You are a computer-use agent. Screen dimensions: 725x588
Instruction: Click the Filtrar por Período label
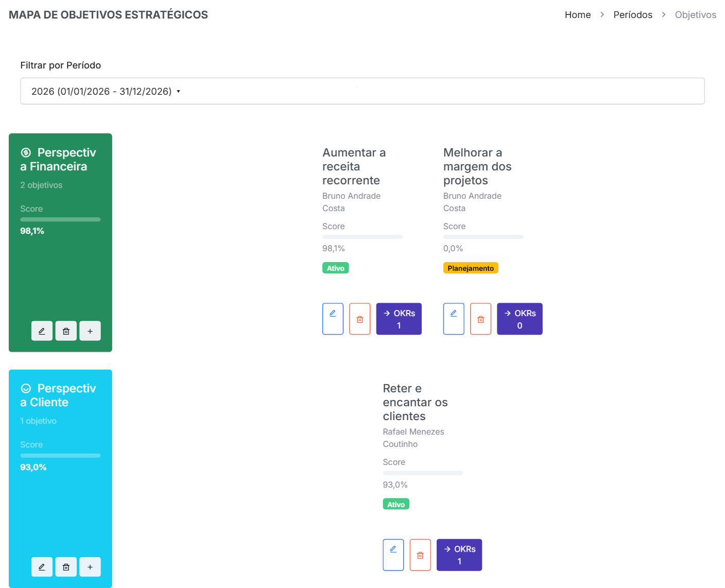61,65
